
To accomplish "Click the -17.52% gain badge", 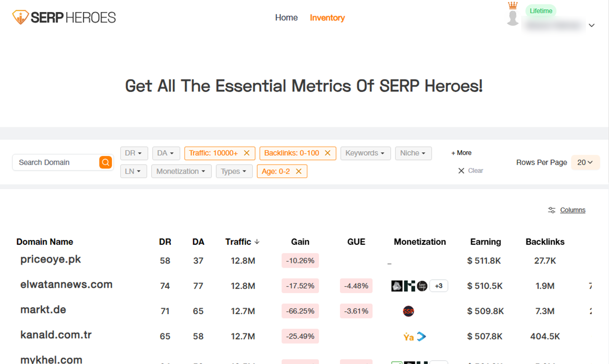I will click(x=300, y=286).
